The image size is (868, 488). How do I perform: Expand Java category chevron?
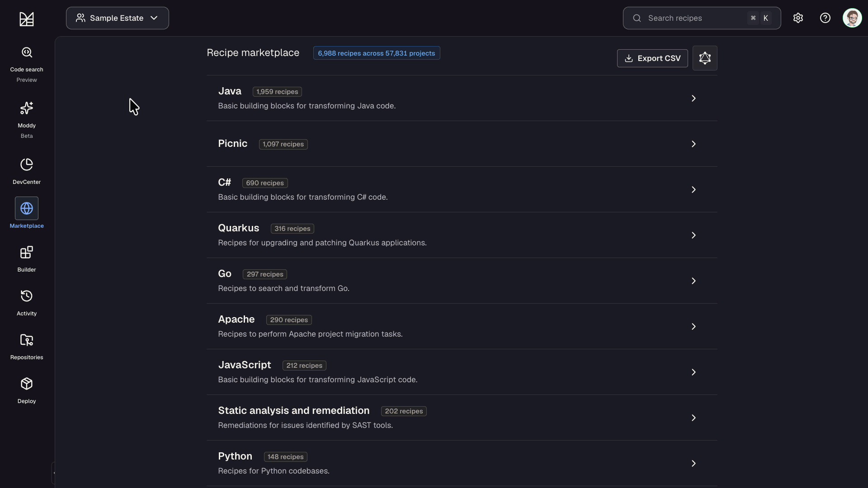[693, 99]
